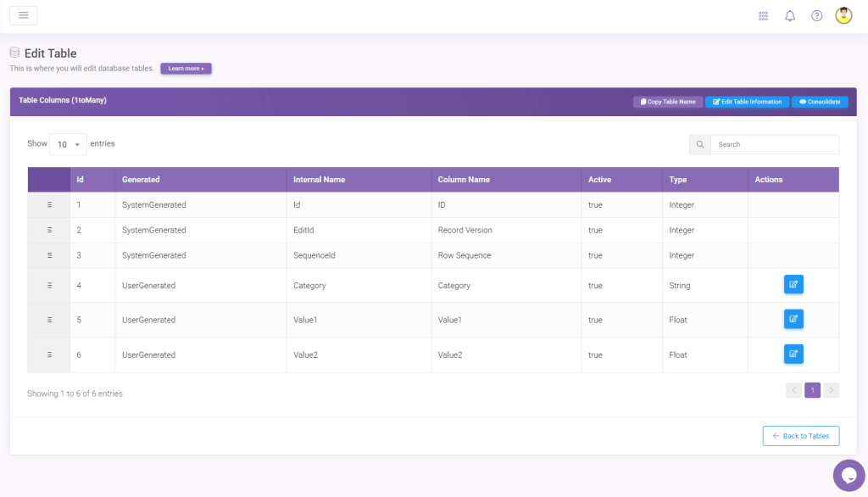Click the Back to Tables button
The image size is (868, 497).
(x=801, y=436)
